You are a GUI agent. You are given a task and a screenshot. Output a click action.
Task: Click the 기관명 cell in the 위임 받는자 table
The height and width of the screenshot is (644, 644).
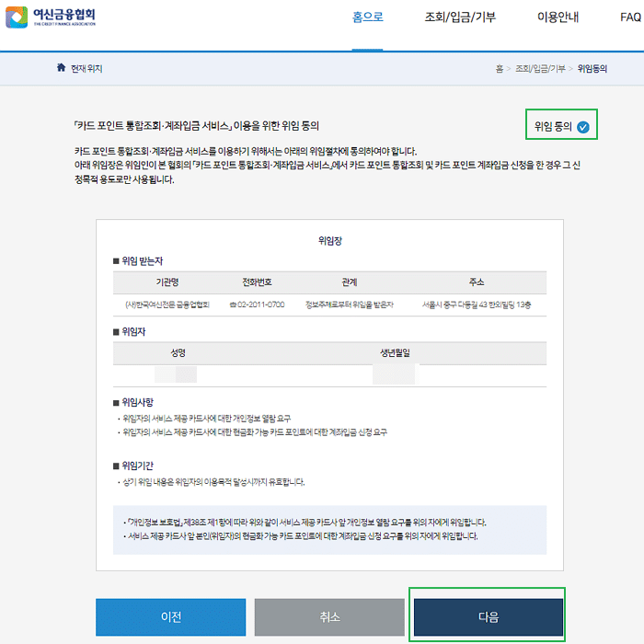[167, 305]
